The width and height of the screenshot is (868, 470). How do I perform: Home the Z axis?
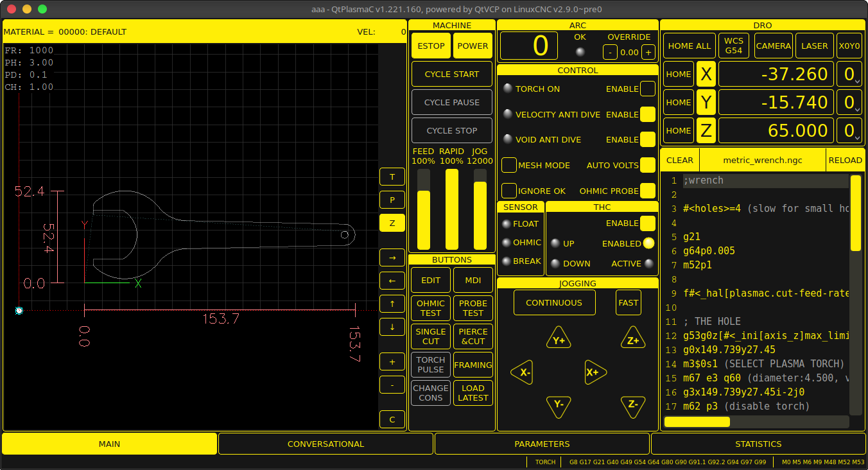[x=679, y=131]
